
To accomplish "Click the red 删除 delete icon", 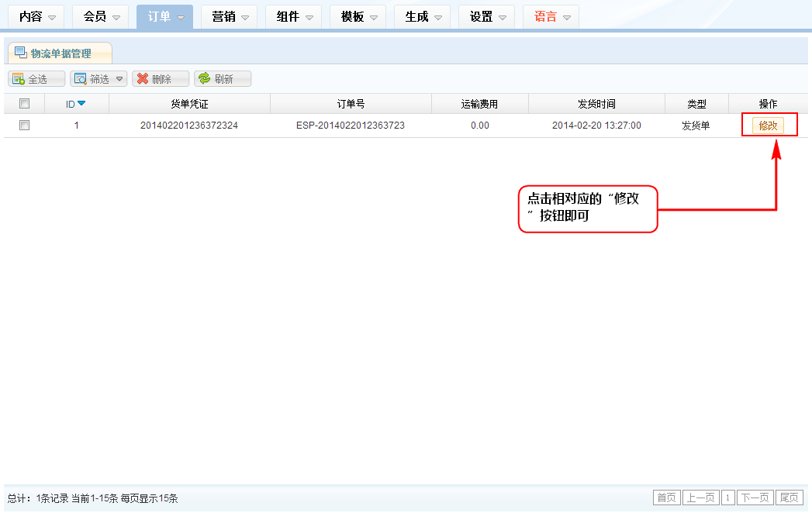I will 142,79.
